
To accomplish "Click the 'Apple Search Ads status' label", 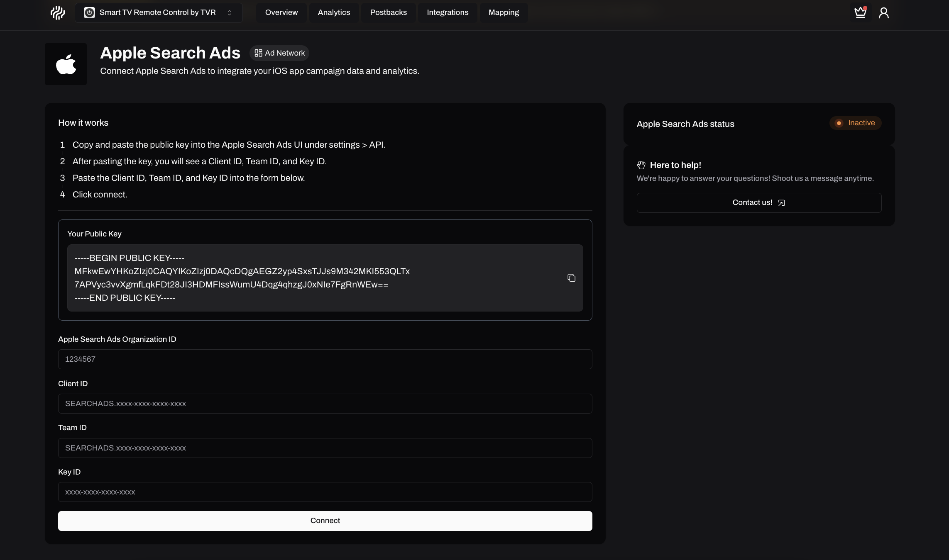I will tap(685, 124).
